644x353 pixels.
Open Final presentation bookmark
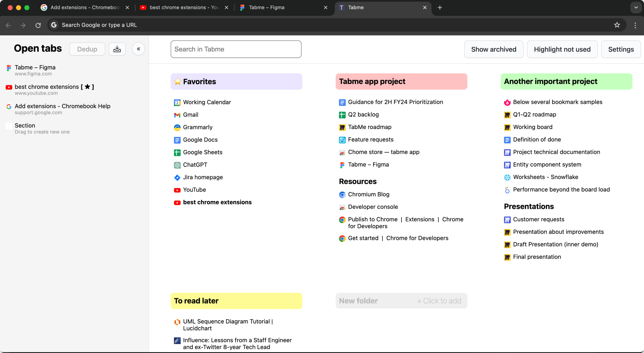click(x=537, y=257)
